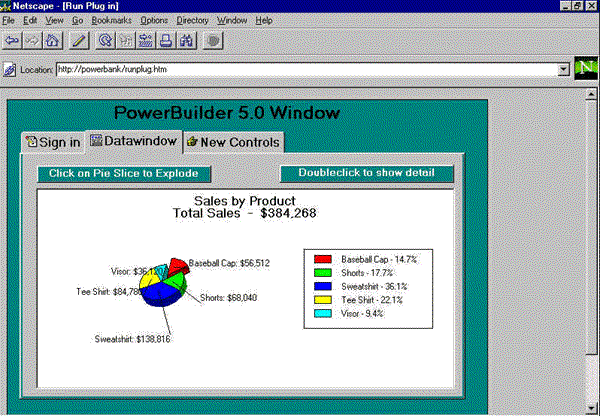Click the 'Sweatshirt - 36.1%' legend text
The width and height of the screenshot is (600, 416).
coord(374,286)
